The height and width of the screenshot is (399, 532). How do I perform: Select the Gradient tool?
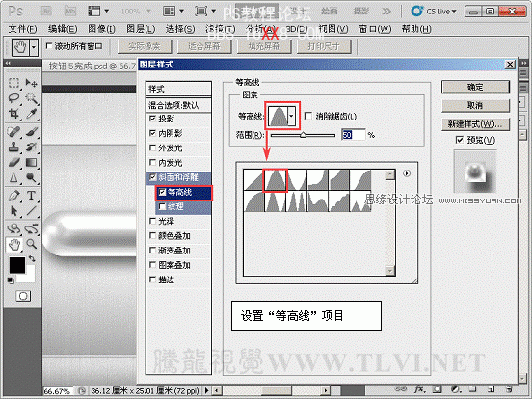31,162
